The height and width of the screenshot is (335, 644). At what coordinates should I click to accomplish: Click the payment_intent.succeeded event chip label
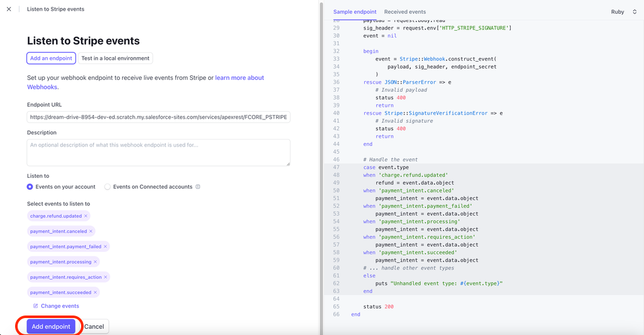(60, 292)
